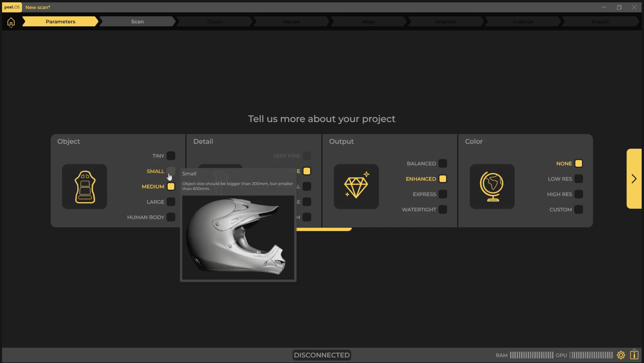Go to next step with yellow arrow

point(634,179)
